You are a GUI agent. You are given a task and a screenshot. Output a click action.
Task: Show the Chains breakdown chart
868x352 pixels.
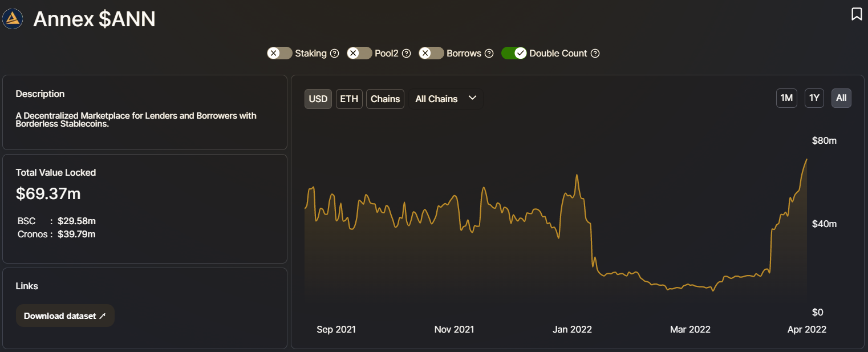386,99
